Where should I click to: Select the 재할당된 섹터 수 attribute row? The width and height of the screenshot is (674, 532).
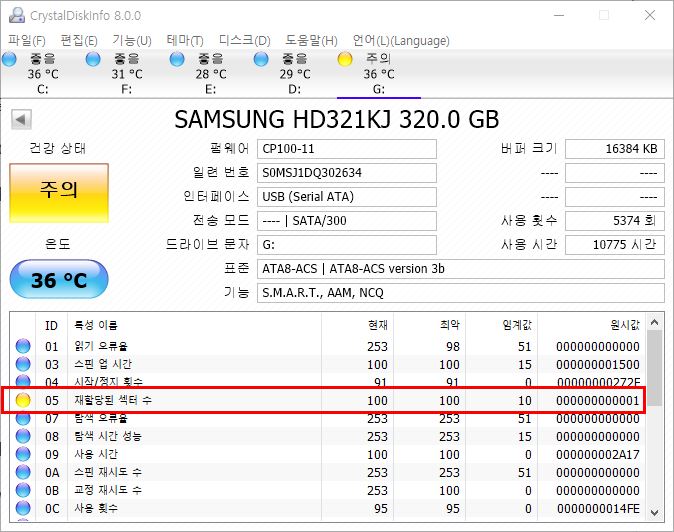(328, 401)
